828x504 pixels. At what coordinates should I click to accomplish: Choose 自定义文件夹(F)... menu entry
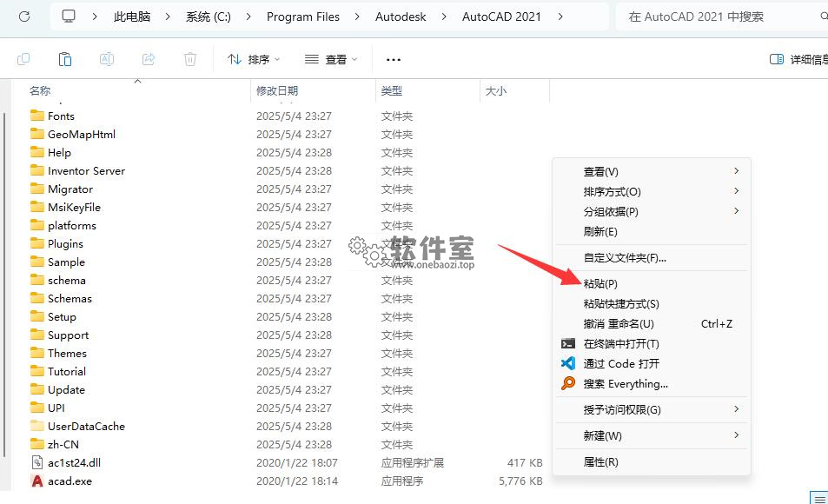pos(652,258)
